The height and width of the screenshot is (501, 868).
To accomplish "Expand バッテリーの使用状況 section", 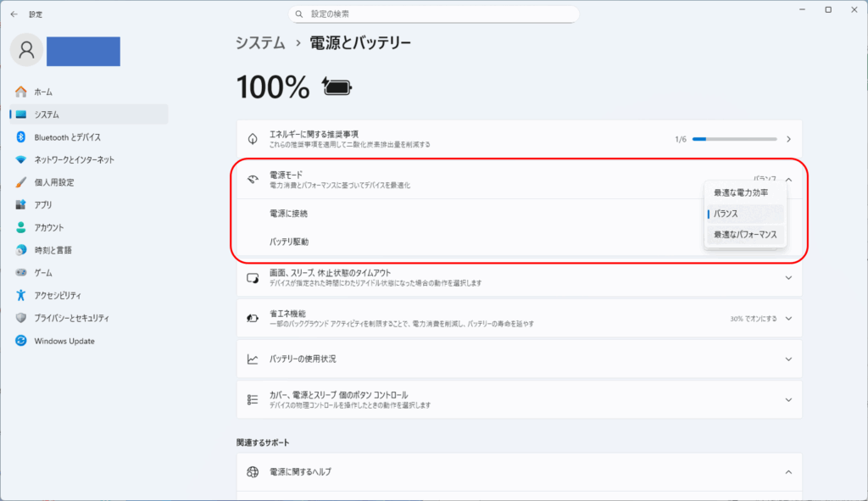I will (788, 359).
